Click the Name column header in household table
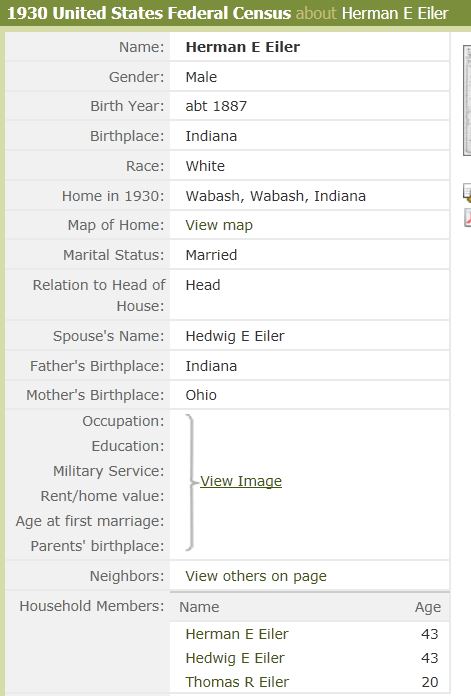Image resolution: width=471 pixels, height=696 pixels. click(x=199, y=607)
